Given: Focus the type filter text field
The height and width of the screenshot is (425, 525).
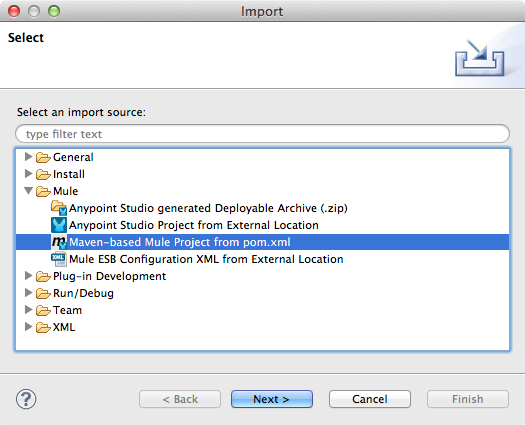Looking at the screenshot, I should (x=262, y=134).
